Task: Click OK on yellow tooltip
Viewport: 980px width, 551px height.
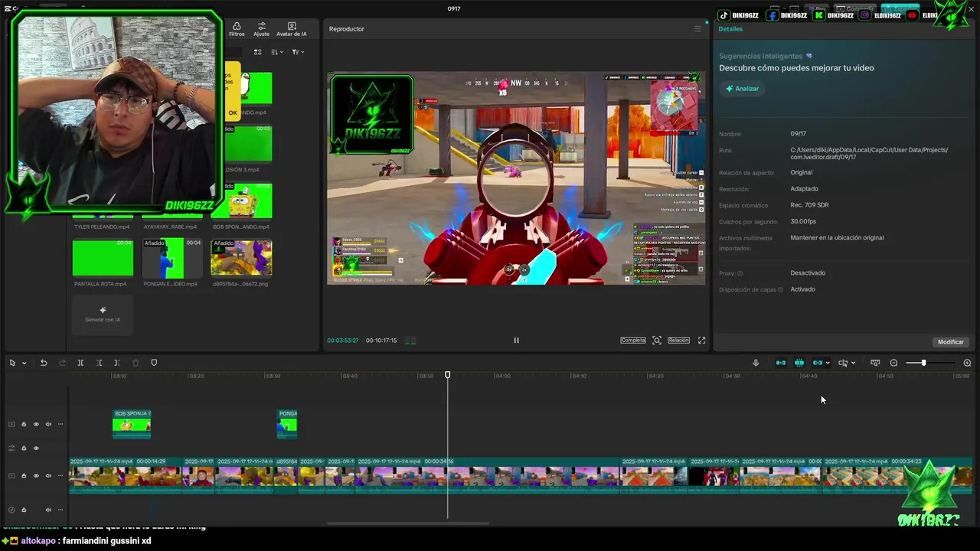Action: pyautogui.click(x=233, y=112)
